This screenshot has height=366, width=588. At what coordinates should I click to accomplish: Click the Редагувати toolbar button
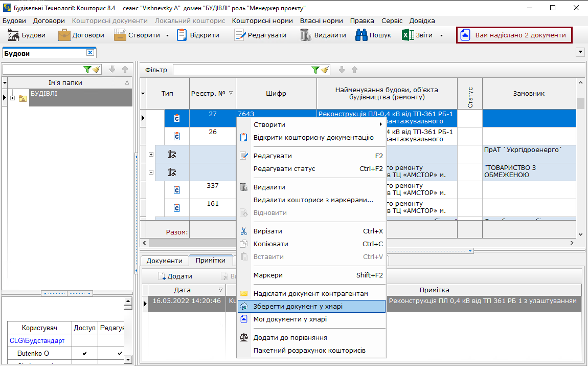click(260, 35)
